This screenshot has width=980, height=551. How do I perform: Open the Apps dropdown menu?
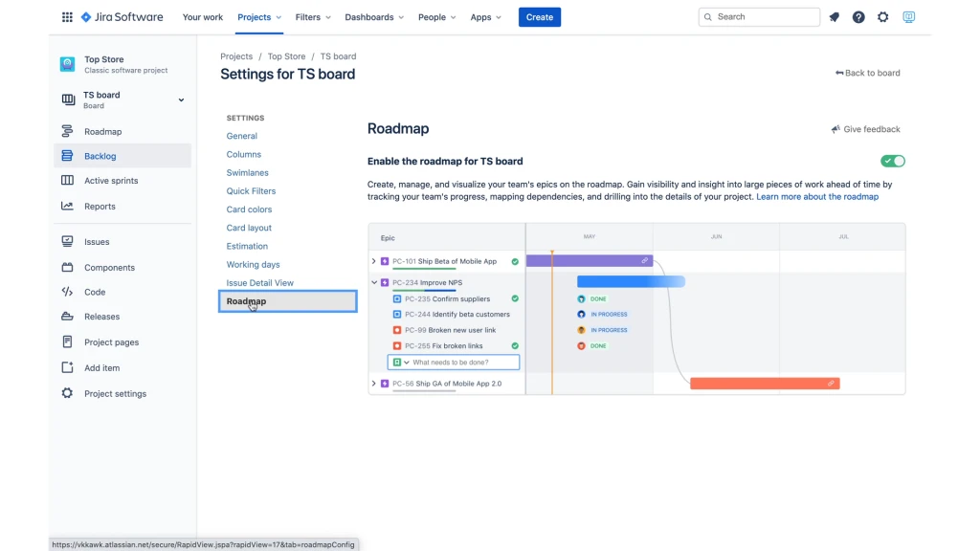pyautogui.click(x=485, y=17)
